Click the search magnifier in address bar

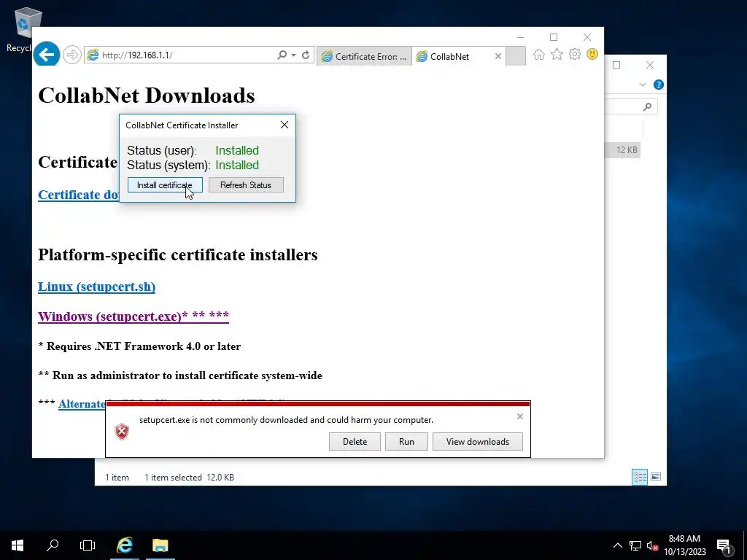[282, 55]
